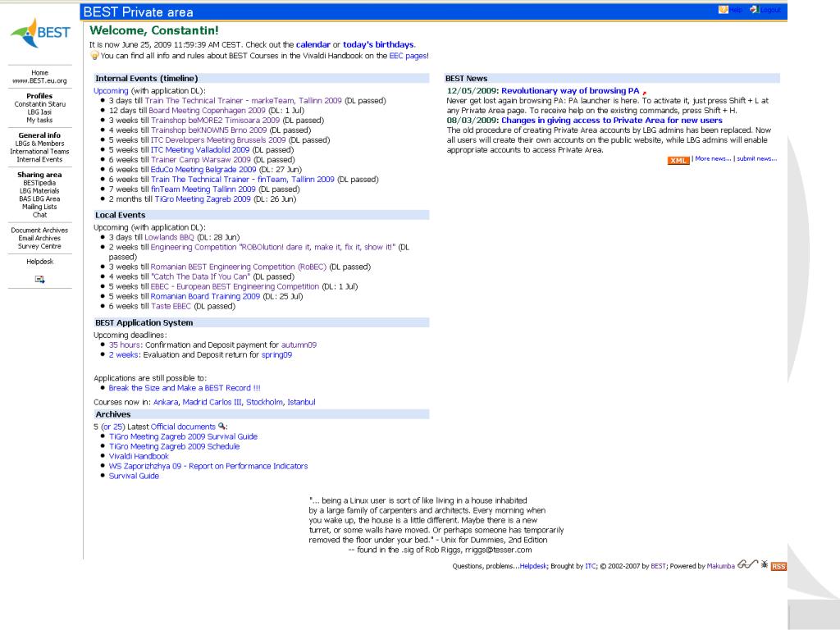This screenshot has height=630, width=840.
Task: Click the bug icon in the footer
Action: pyautogui.click(x=765, y=564)
